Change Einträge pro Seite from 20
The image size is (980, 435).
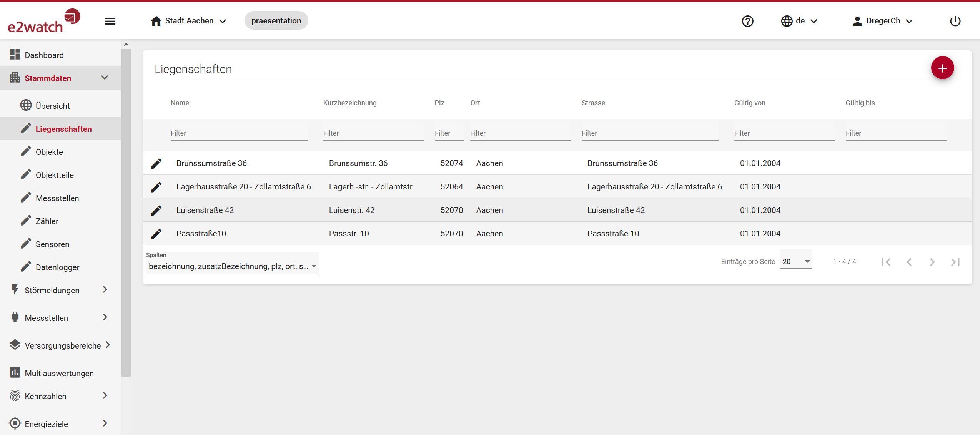pyautogui.click(x=796, y=261)
